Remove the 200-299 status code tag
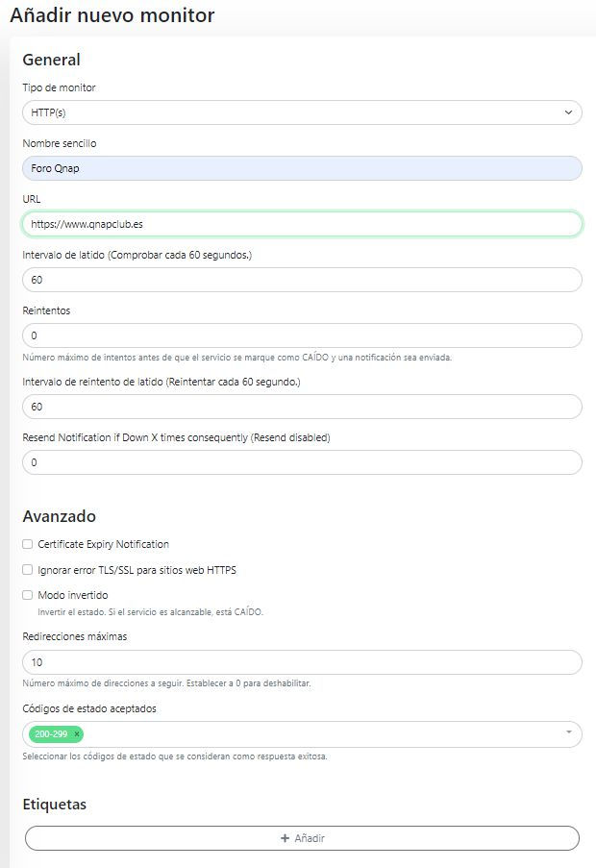 pos(77,734)
